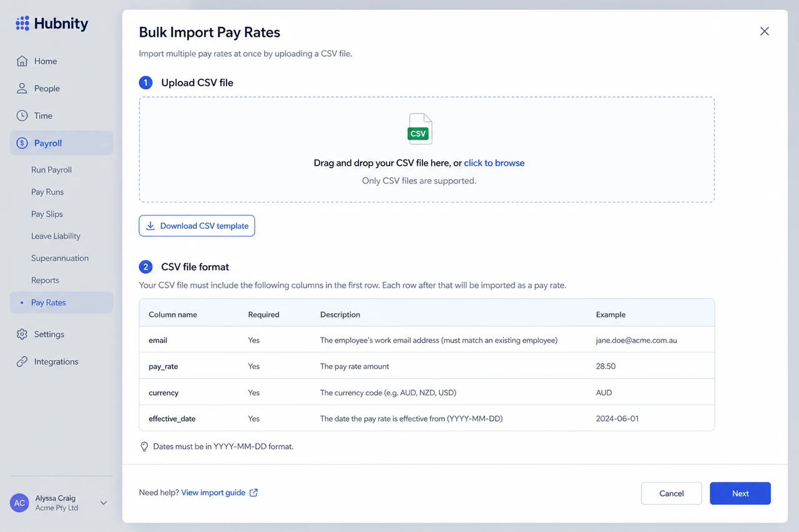Click 'Only CSV files are supported.' text
Screen dimensions: 799x532
[419, 181]
